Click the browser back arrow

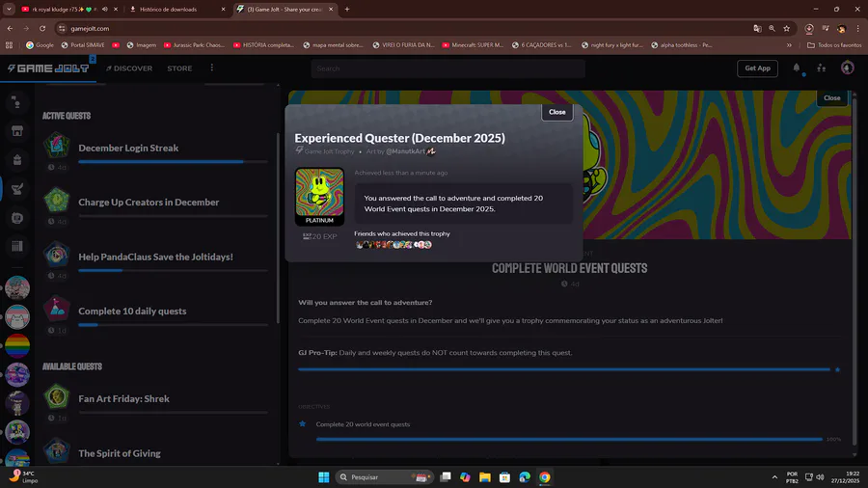coord(10,28)
